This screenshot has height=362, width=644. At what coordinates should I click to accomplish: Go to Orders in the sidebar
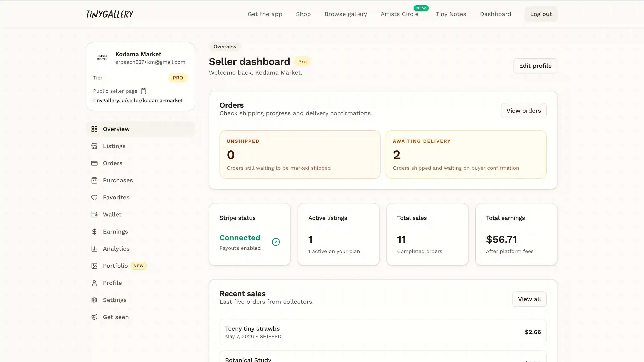click(141, 163)
